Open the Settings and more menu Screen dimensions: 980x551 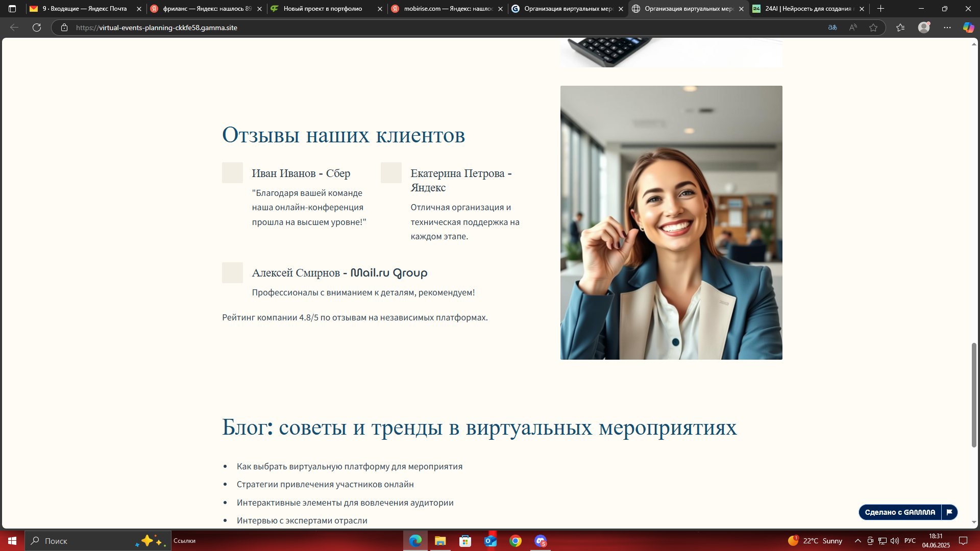point(947,28)
